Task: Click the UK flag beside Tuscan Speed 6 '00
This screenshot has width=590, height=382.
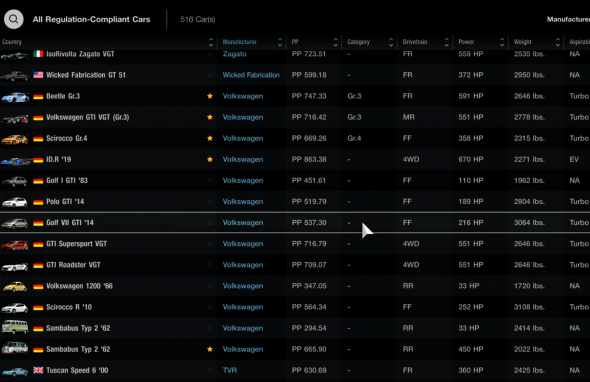Action: coord(38,370)
